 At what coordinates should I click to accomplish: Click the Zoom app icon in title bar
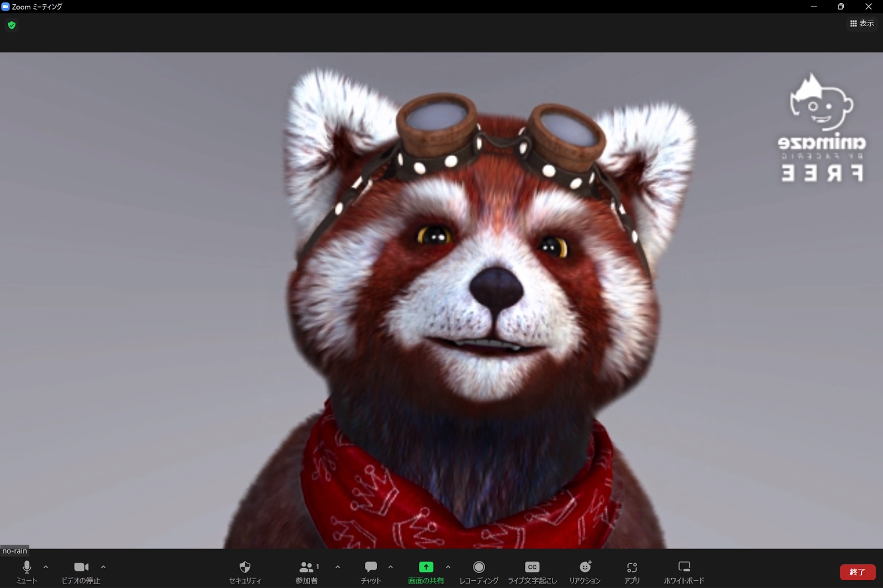click(x=6, y=7)
